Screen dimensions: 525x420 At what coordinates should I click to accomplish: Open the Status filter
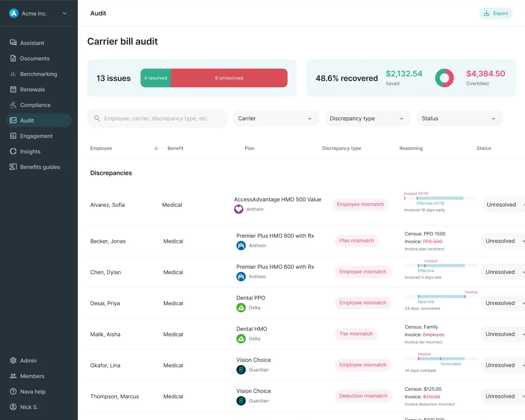click(459, 118)
